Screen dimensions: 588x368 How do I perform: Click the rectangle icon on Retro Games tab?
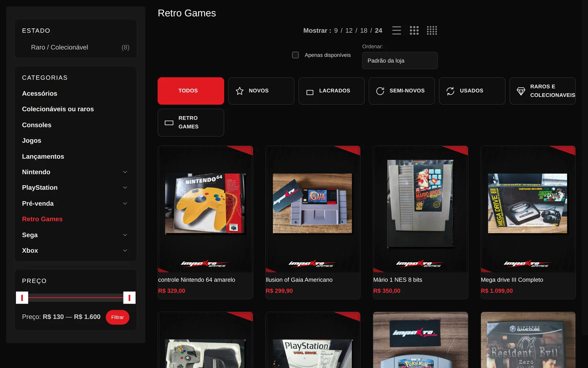coord(169,123)
